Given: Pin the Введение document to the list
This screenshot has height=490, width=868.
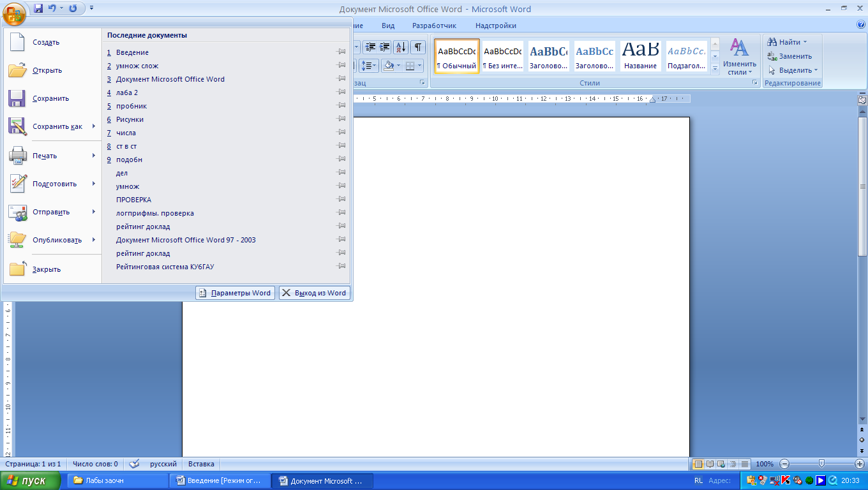Looking at the screenshot, I should tap(341, 52).
